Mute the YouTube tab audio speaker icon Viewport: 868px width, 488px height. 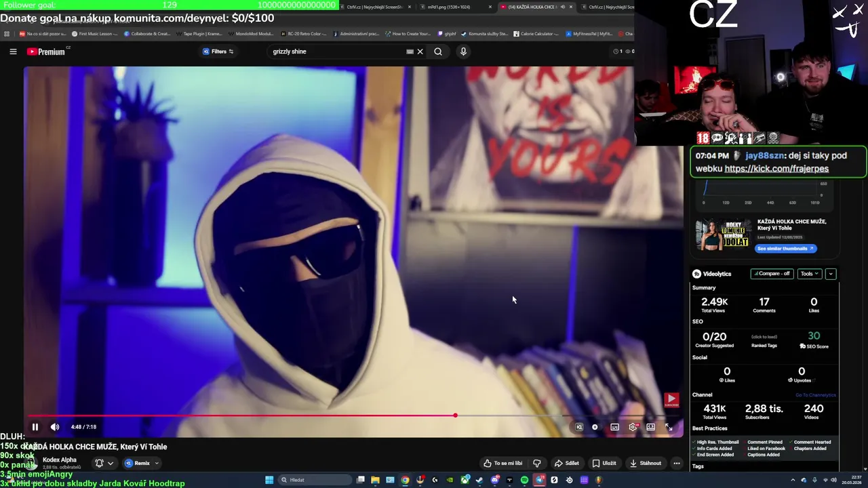coord(562,7)
